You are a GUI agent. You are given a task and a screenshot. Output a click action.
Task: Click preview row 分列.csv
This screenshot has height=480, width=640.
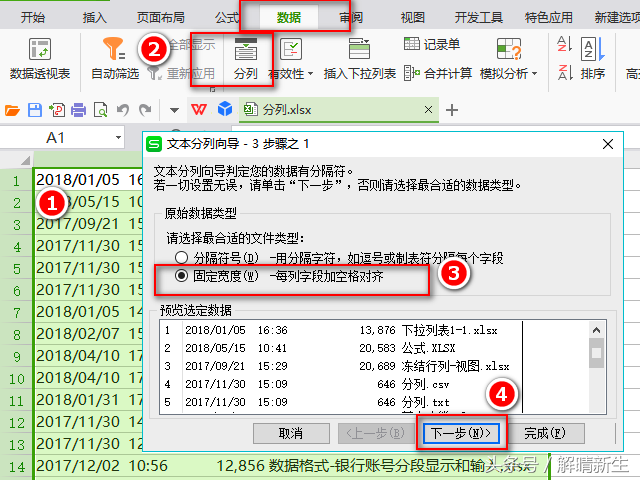pos(341,384)
